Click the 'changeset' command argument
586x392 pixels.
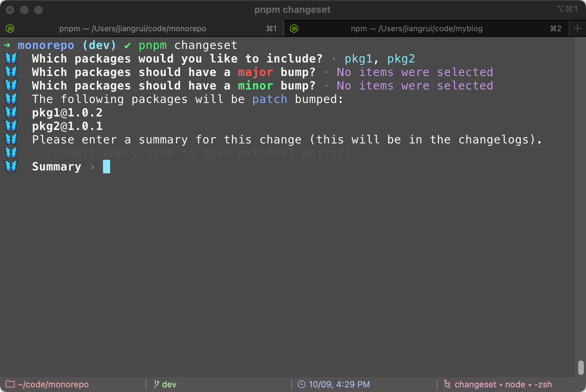tap(206, 45)
